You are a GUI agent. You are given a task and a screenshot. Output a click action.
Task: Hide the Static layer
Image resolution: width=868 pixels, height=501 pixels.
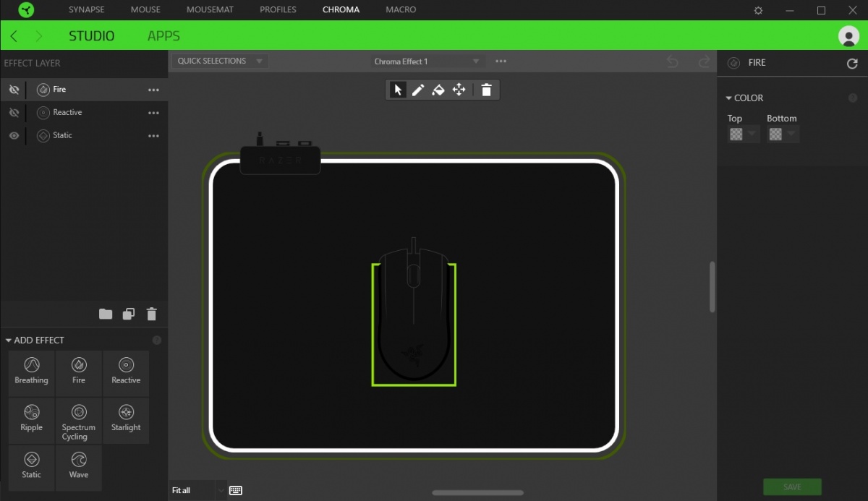pyautogui.click(x=14, y=136)
